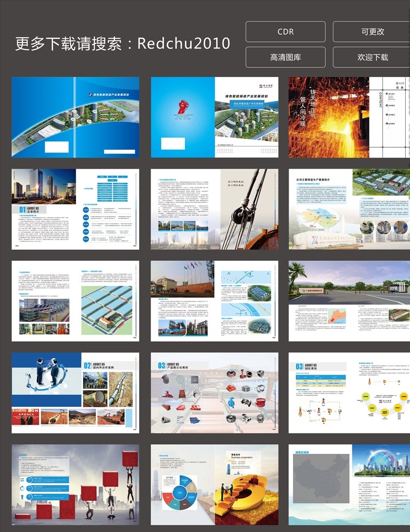Click the circular pie chart graphic
This screenshot has height=532, width=410.
coord(180,492)
